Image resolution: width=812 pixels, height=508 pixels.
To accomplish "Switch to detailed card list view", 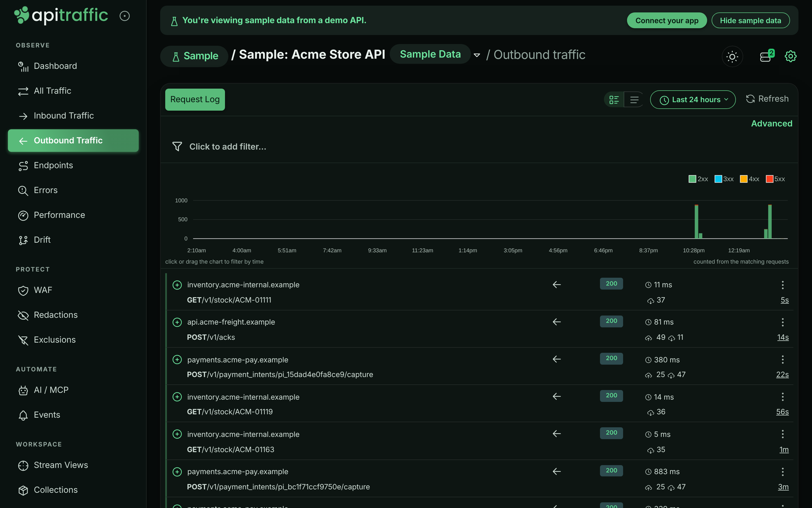I will point(614,100).
